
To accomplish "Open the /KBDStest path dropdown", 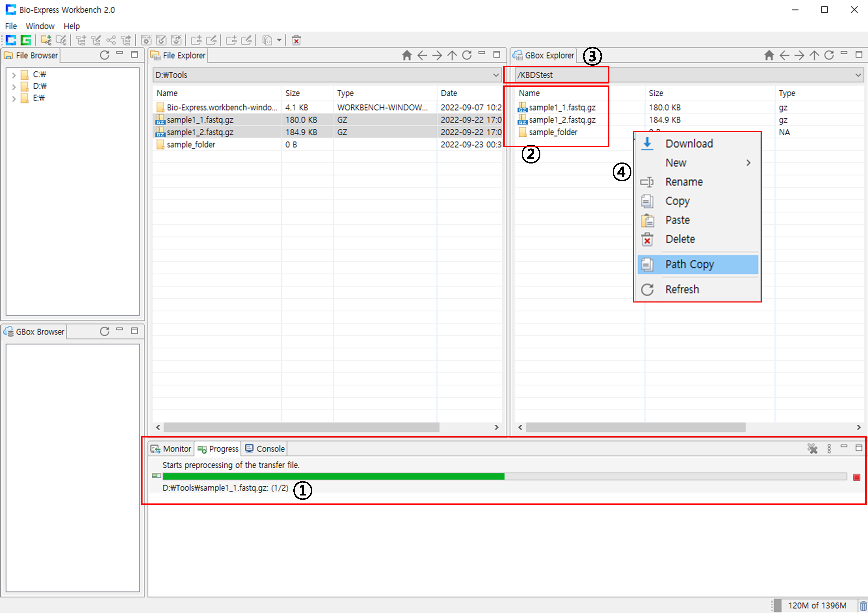I will [858, 75].
